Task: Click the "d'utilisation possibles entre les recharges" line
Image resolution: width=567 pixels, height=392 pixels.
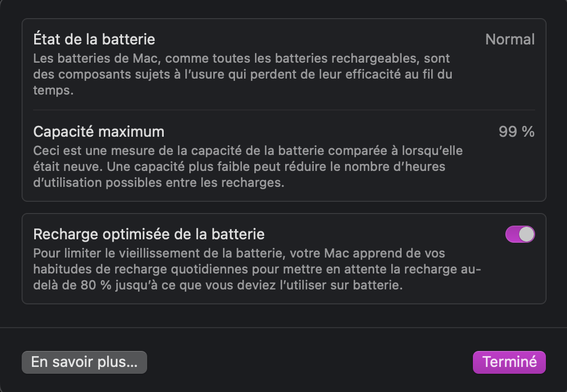Action: [x=159, y=183]
